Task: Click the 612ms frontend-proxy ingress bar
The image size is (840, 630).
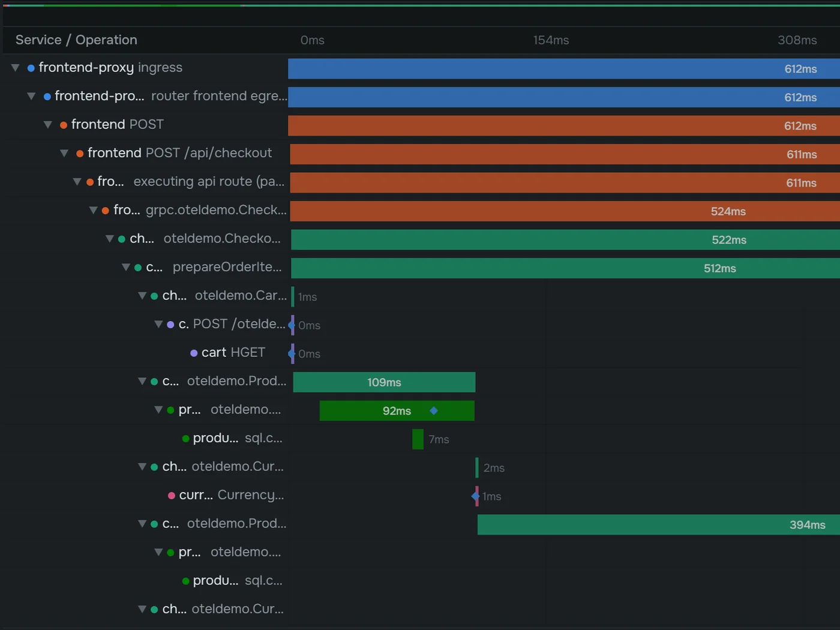Action: coord(564,68)
